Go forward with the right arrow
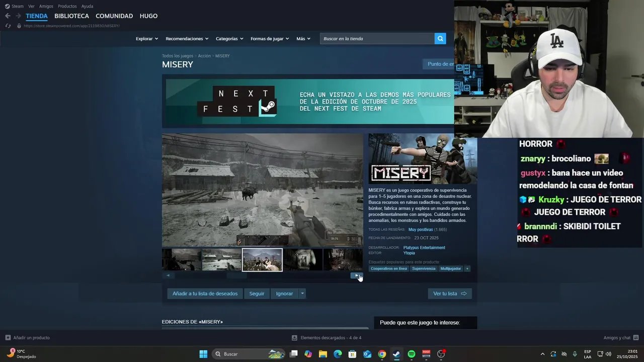Viewport: 644px width, 362px height. coord(19,16)
